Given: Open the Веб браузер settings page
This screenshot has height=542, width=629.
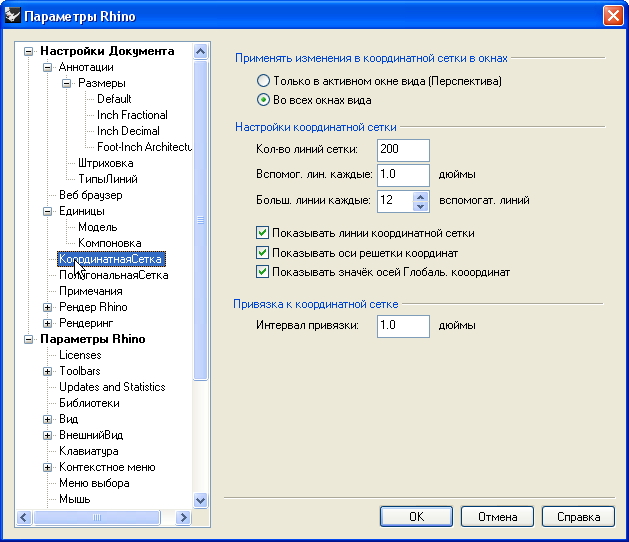Looking at the screenshot, I should [91, 195].
